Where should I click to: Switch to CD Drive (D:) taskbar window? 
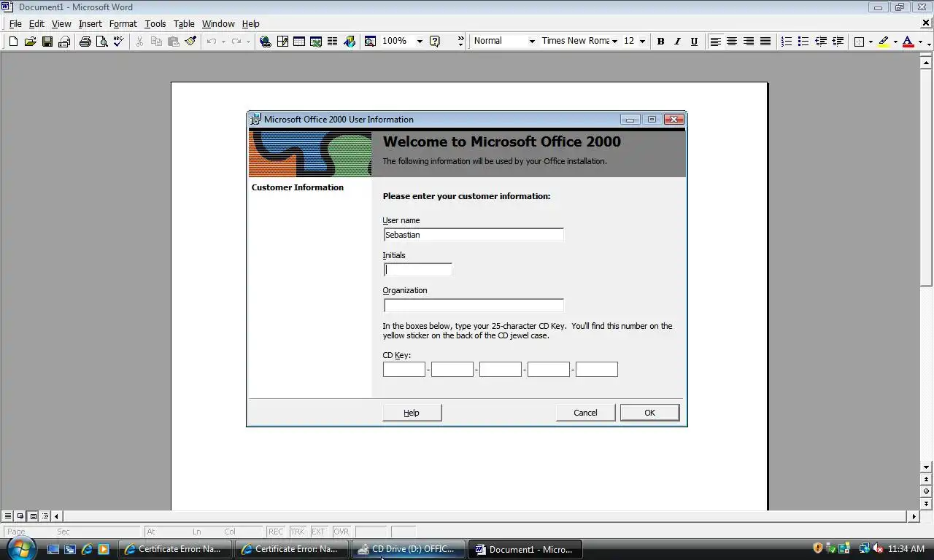tap(408, 549)
